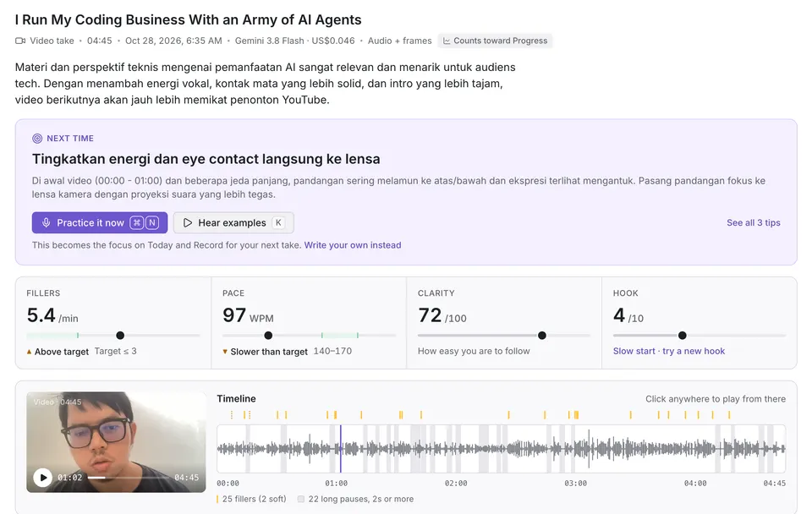Click the Slower than target triangle icon
Image resolution: width=812 pixels, height=514 pixels.
pyautogui.click(x=225, y=352)
